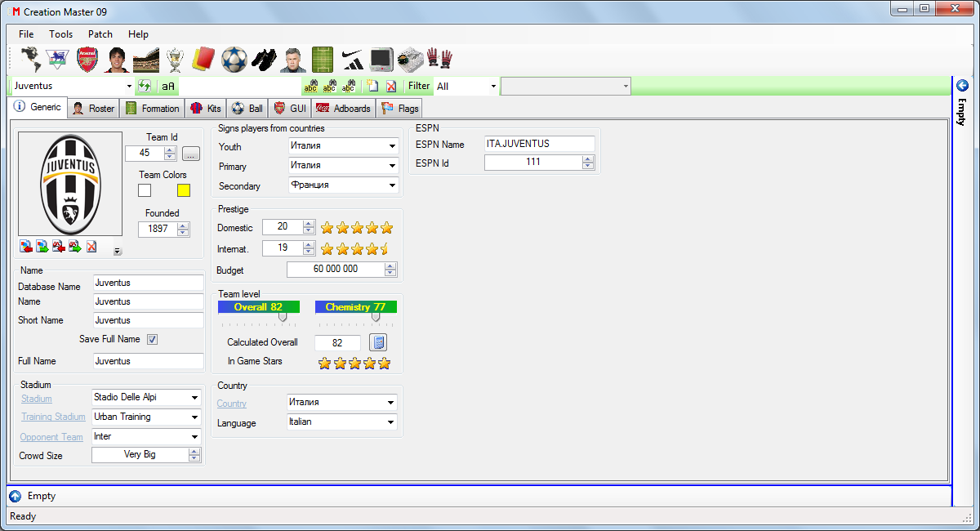This screenshot has width=980, height=531.
Task: Click the ESPN Name input field
Action: click(539, 144)
